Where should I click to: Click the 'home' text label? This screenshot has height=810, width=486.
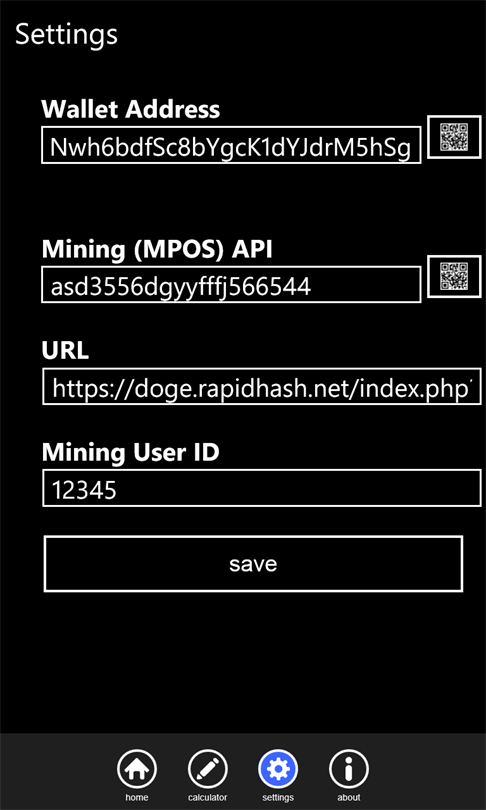coord(136,798)
